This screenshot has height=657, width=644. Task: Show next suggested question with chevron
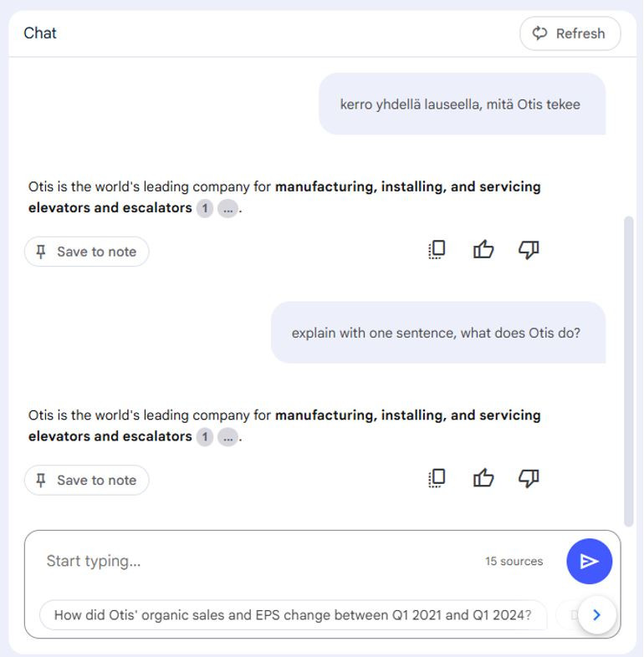tap(597, 614)
